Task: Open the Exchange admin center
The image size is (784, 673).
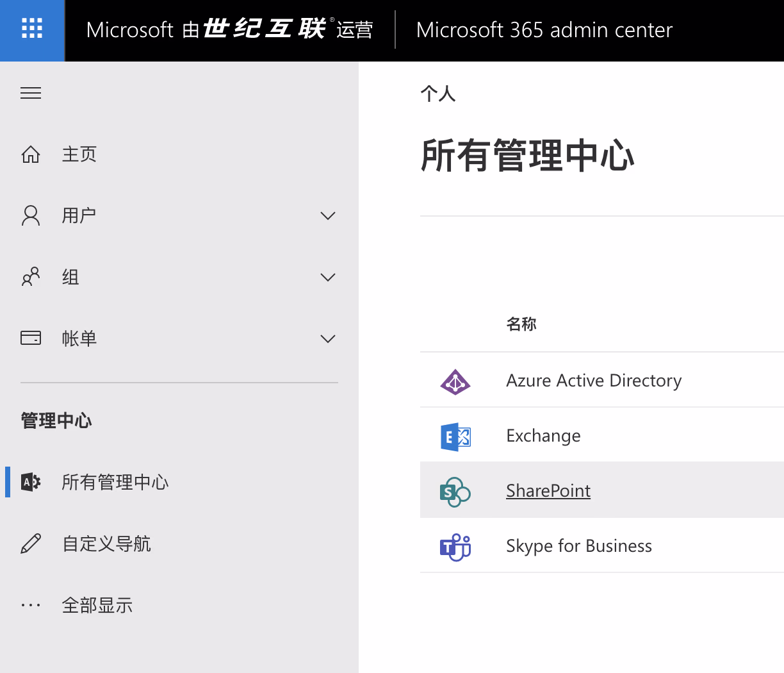Action: click(x=543, y=436)
